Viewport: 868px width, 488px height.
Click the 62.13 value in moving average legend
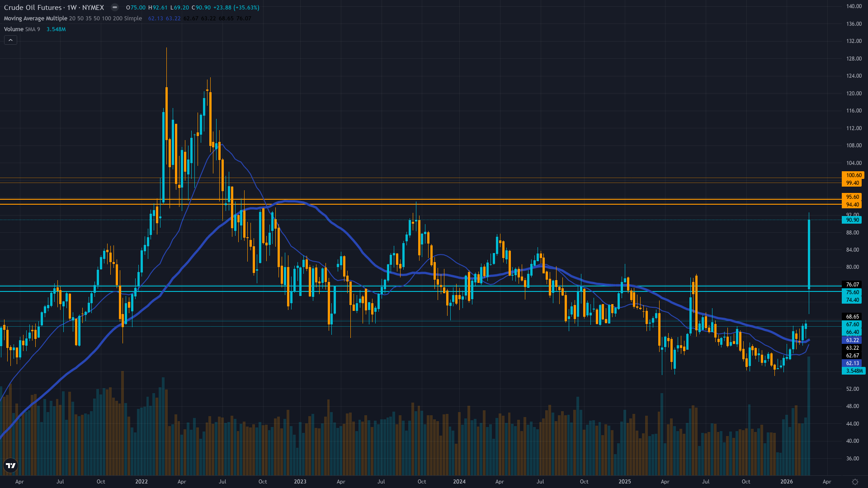point(156,19)
